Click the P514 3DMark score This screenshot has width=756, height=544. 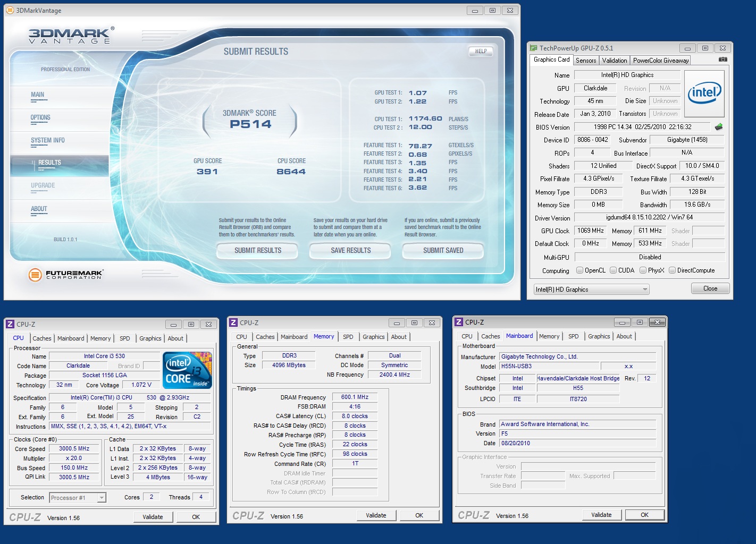tap(250, 124)
